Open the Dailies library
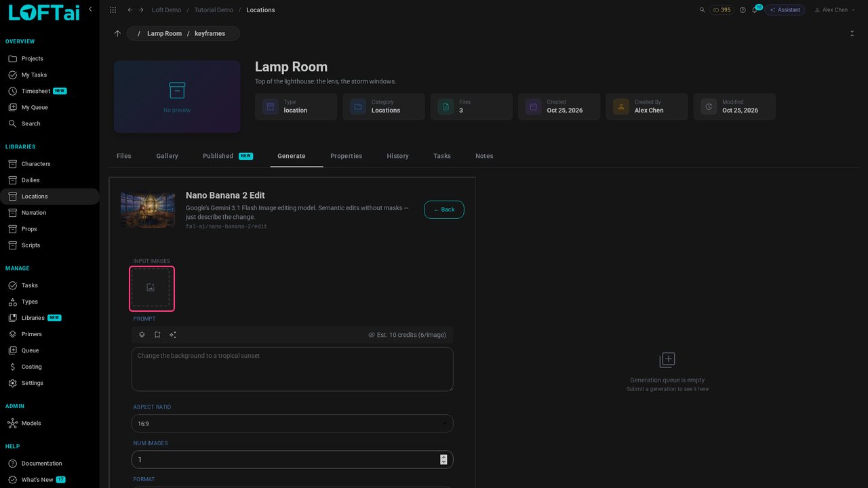The height and width of the screenshot is (488, 868). pos(50,180)
